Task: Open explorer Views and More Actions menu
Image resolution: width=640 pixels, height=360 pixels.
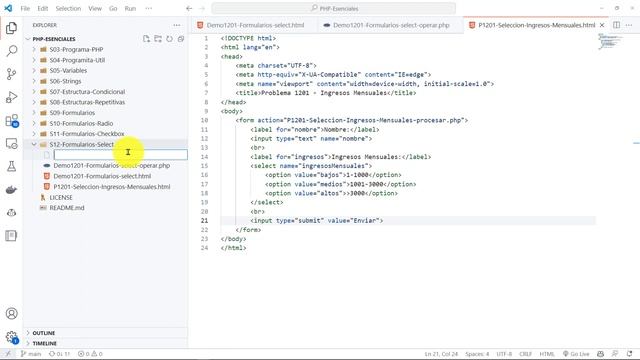Action: [x=177, y=25]
